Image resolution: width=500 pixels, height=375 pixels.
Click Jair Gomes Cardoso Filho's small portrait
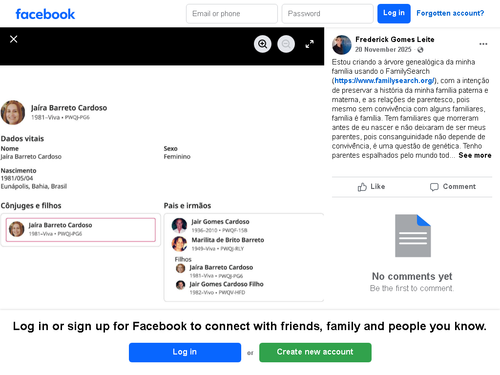click(180, 285)
